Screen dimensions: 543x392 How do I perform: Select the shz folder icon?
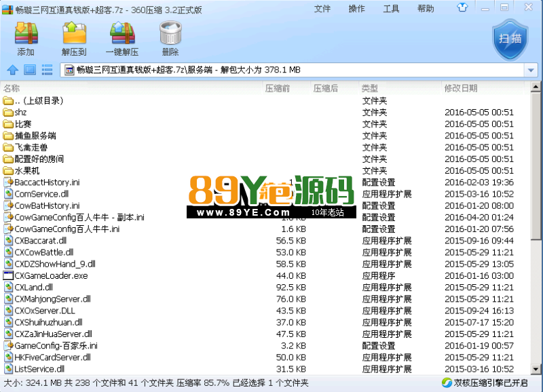coord(8,113)
